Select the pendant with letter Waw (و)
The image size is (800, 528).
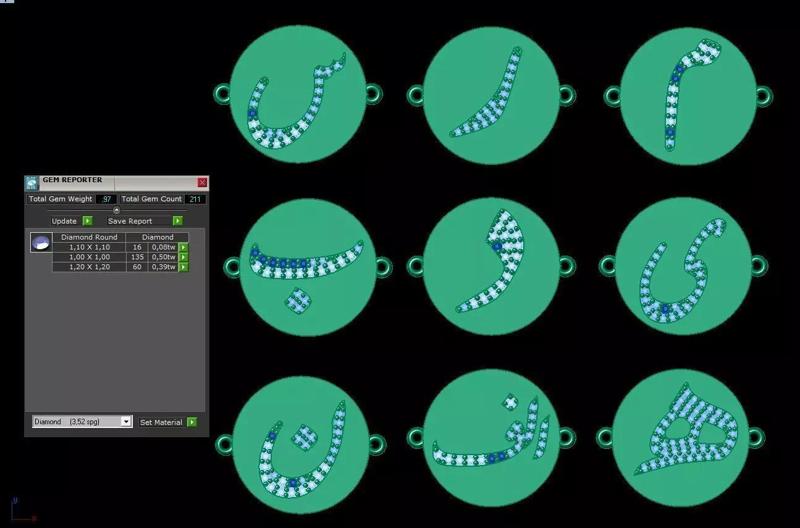click(491, 266)
